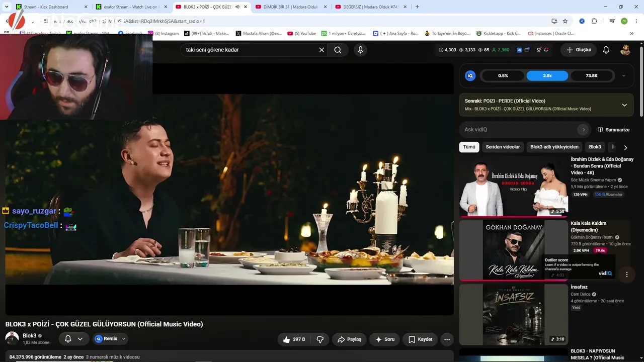Select the Seriden videolar filter chip
The width and height of the screenshot is (644, 362).
click(x=503, y=147)
